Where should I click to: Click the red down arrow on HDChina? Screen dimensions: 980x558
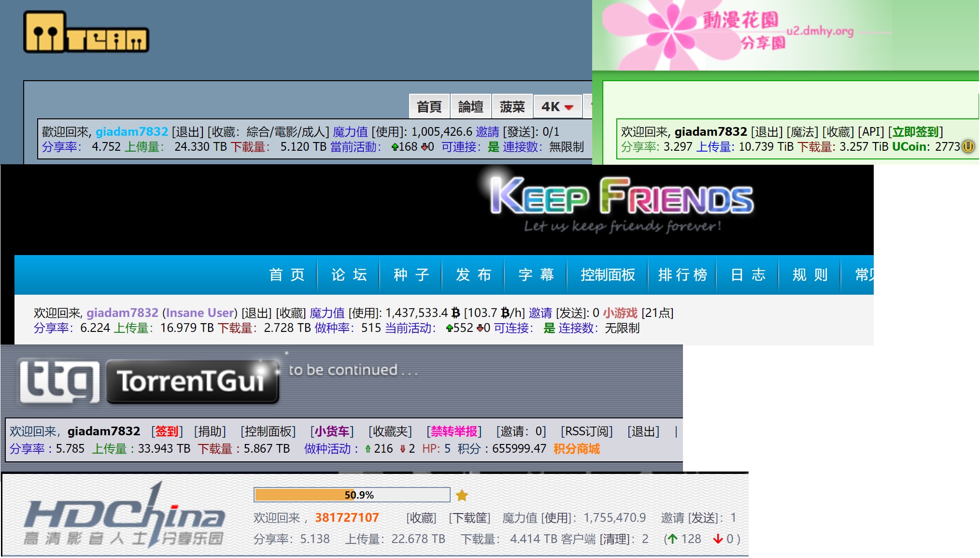coord(718,539)
